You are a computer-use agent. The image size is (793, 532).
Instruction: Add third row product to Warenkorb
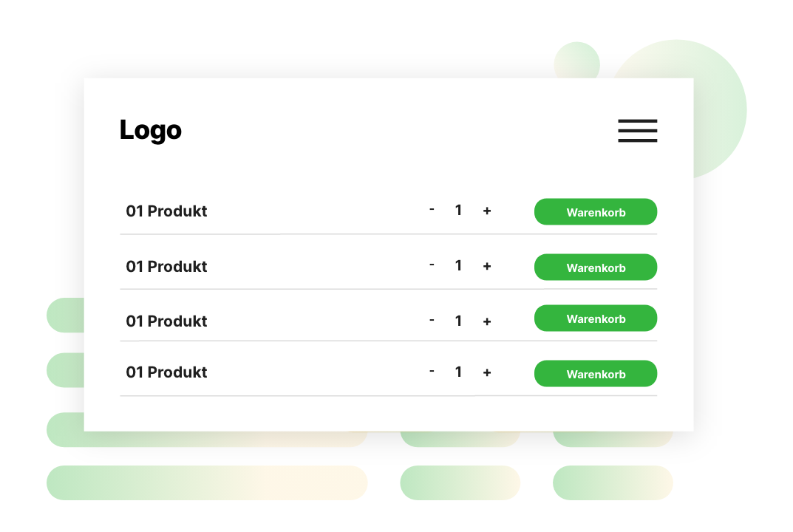(596, 318)
